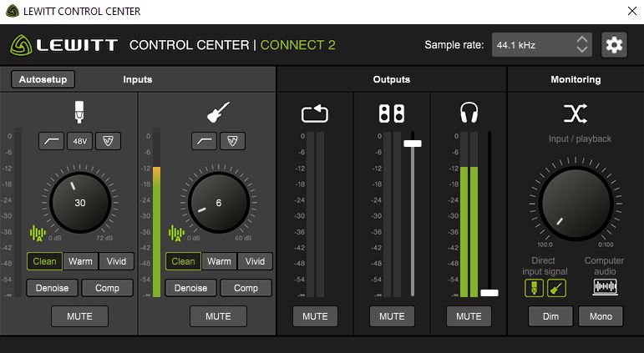644x353 pixels.
Task: Select Warm mode on guitar input
Action: [x=219, y=261]
